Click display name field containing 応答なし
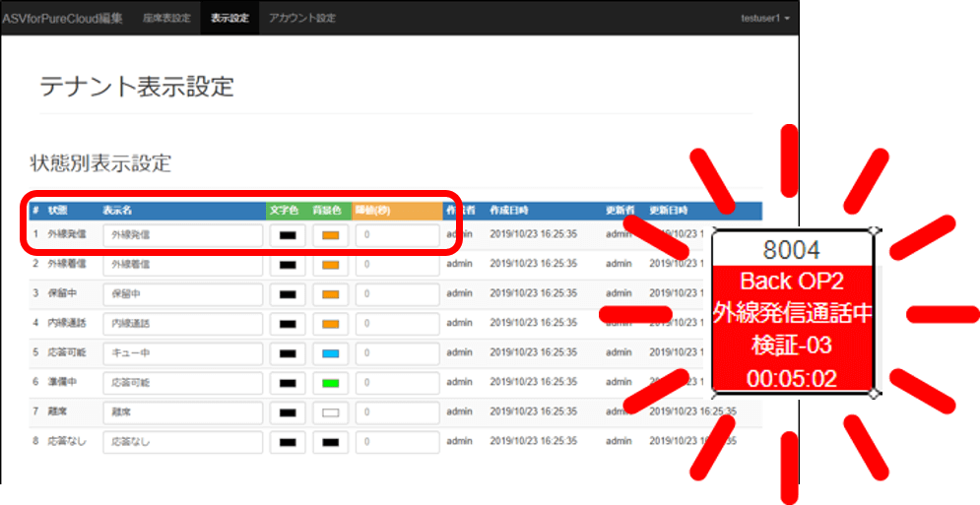This screenshot has width=980, height=505. point(182,442)
